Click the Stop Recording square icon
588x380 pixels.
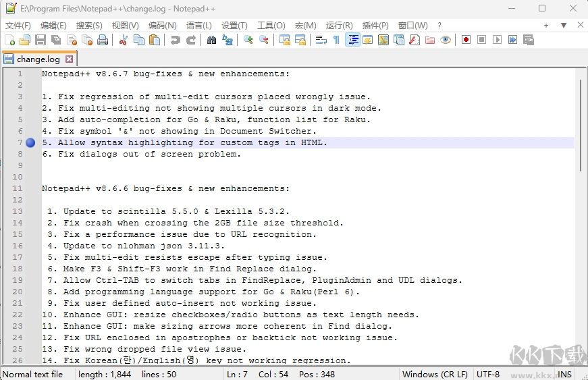[x=482, y=40]
